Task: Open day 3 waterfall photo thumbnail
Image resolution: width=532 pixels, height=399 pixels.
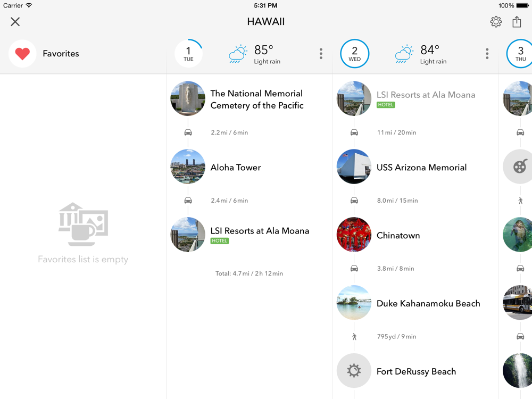Action: click(518, 370)
